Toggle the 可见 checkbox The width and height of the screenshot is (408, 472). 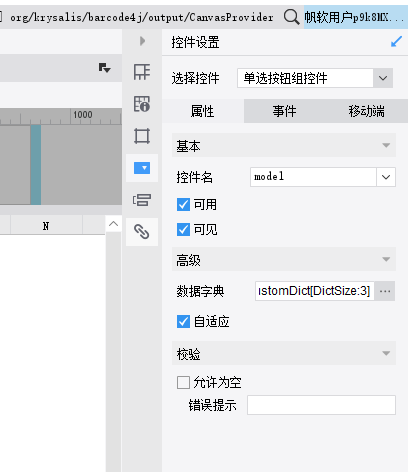click(183, 229)
